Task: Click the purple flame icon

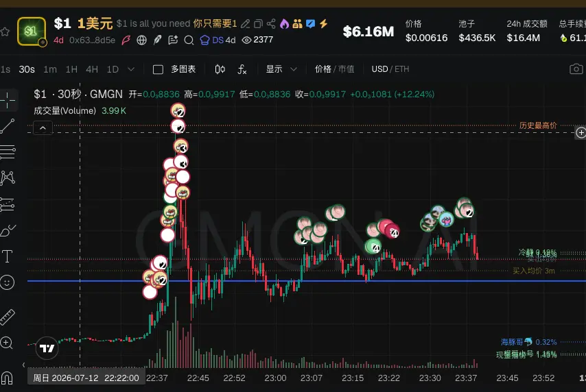Action: 284,24
